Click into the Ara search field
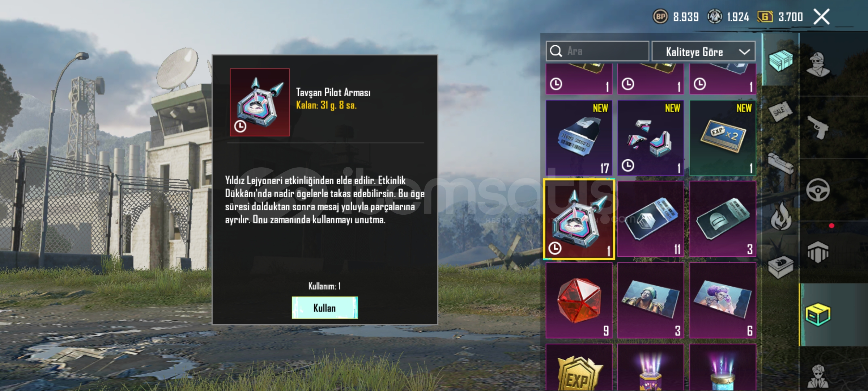 click(x=597, y=51)
